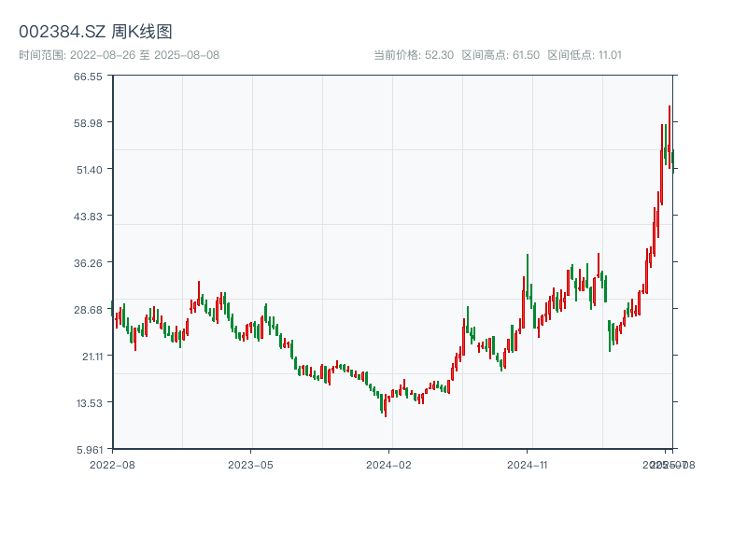Click the 2024-11 x-axis date marker

point(529,464)
